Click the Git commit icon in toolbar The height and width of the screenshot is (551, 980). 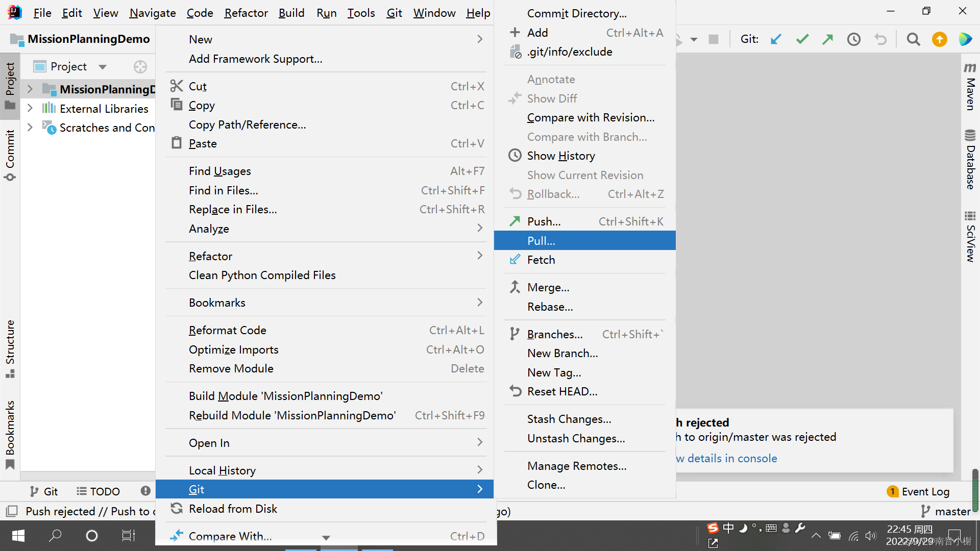click(x=803, y=38)
